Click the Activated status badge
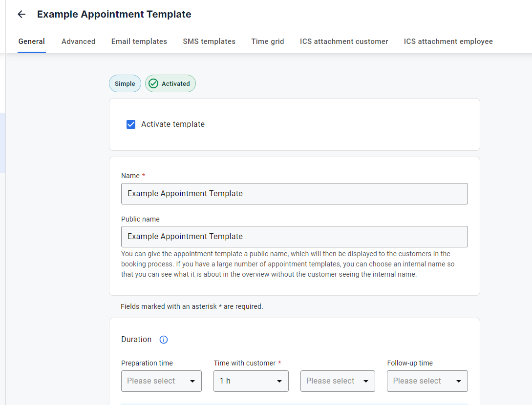The width and height of the screenshot is (532, 405). (170, 84)
